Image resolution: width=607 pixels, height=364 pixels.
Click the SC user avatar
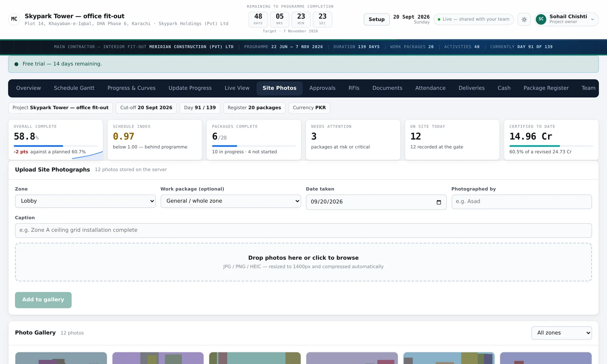tap(541, 19)
